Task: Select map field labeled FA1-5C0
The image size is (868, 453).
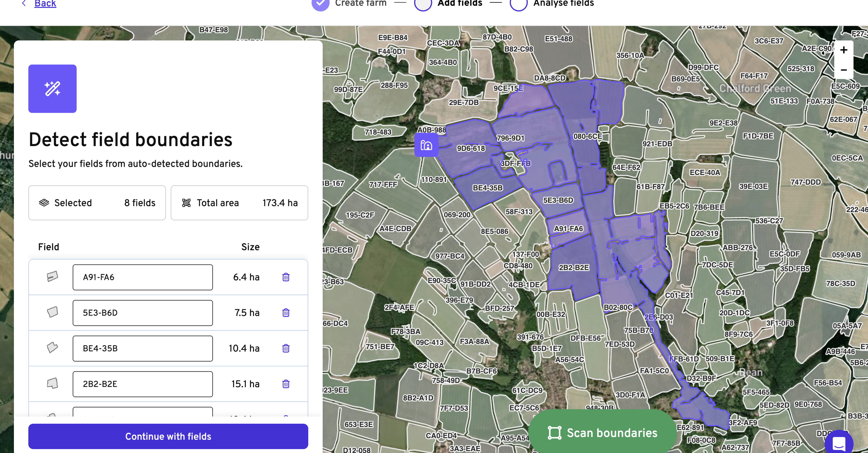Action: (x=654, y=371)
